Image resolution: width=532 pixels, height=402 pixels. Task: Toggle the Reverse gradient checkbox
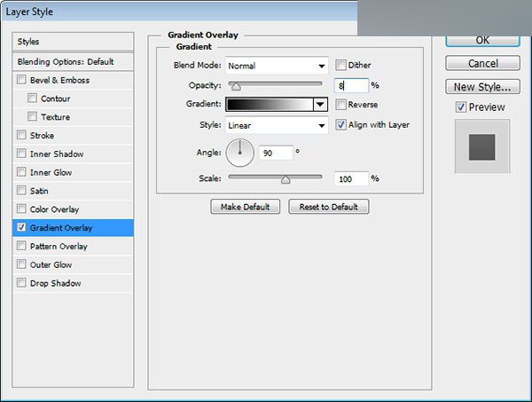coord(340,104)
